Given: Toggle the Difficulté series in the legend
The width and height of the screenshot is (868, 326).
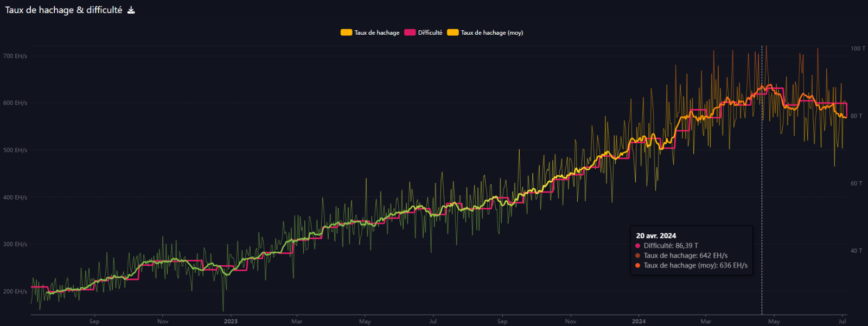Looking at the screenshot, I should (x=430, y=33).
